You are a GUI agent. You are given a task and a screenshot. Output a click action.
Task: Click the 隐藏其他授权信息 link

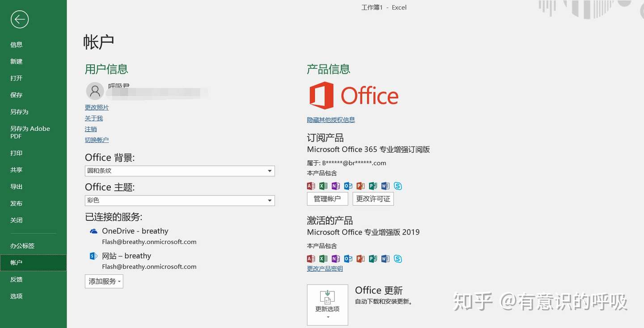pyautogui.click(x=331, y=120)
